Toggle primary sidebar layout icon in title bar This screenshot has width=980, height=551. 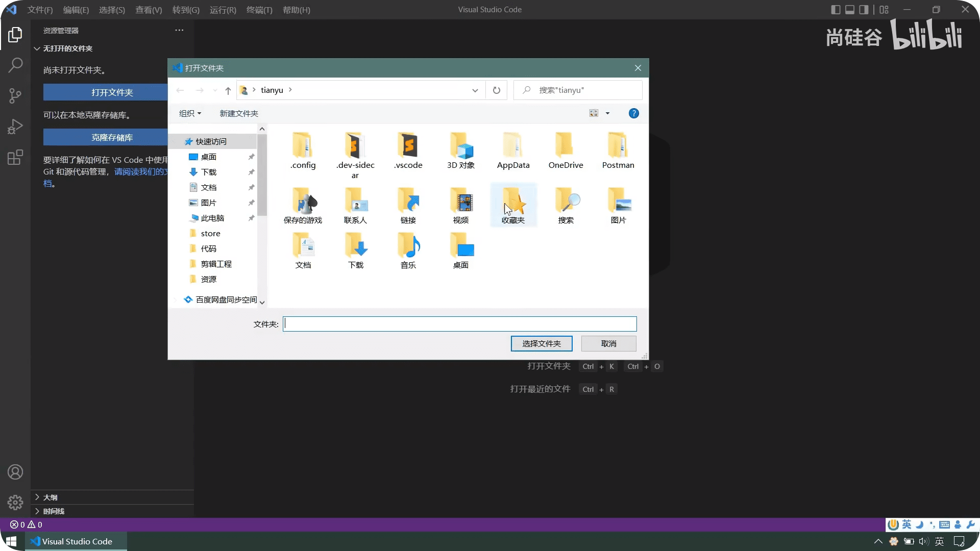click(x=836, y=10)
